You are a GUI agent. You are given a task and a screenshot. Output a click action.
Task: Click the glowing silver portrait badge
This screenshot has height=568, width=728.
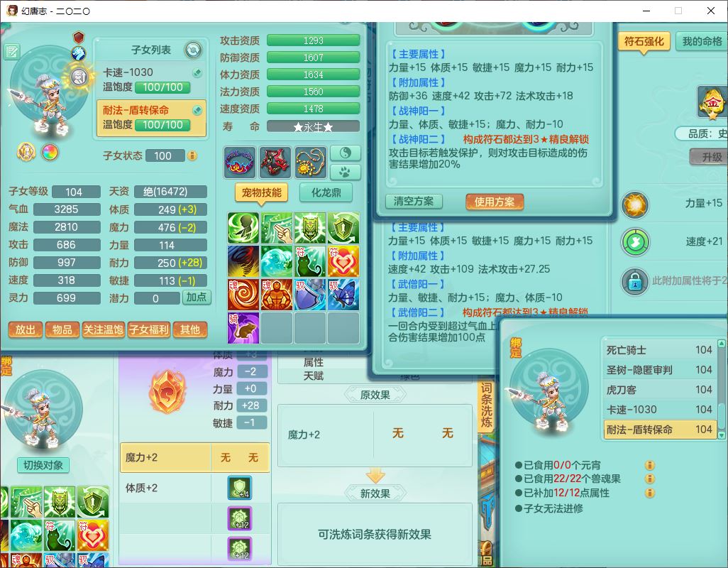click(x=79, y=76)
